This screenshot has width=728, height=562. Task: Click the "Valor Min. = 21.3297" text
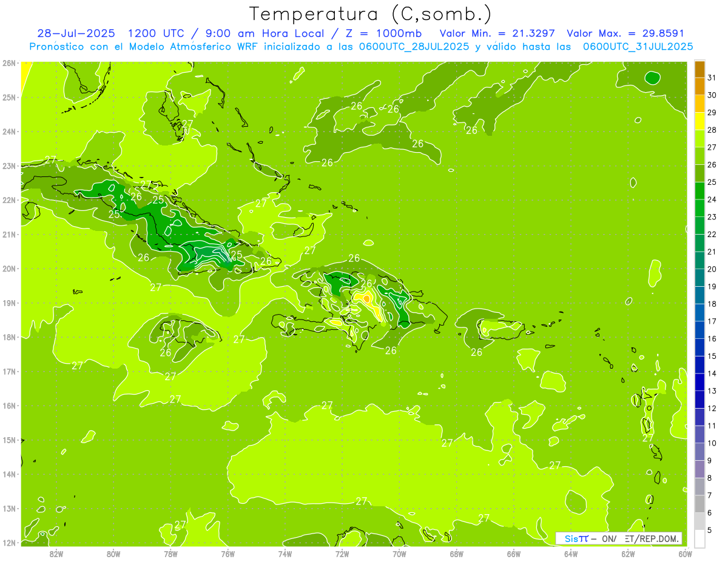pyautogui.click(x=497, y=33)
